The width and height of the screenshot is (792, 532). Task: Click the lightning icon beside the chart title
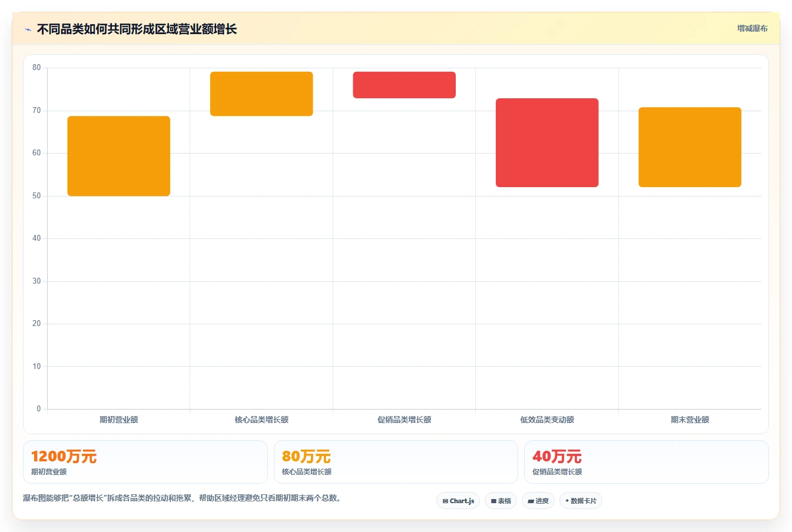coord(28,29)
